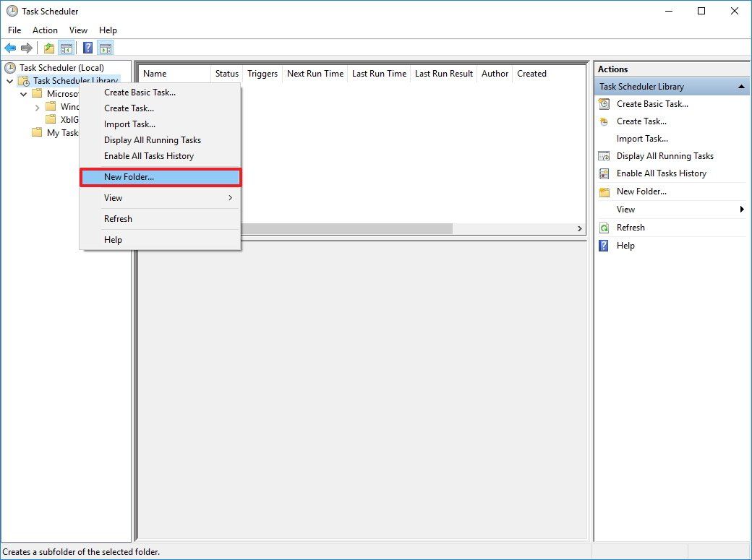Click the blue Help toolbar icon
The image size is (752, 560).
pyautogui.click(x=87, y=48)
